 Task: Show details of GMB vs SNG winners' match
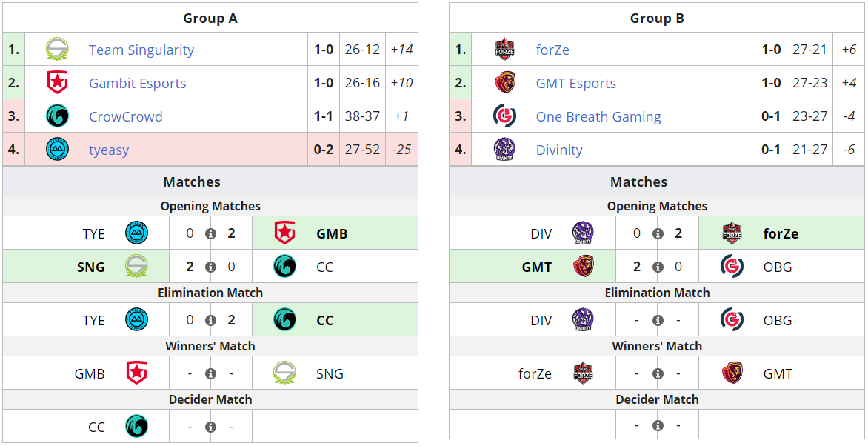pyautogui.click(x=210, y=374)
